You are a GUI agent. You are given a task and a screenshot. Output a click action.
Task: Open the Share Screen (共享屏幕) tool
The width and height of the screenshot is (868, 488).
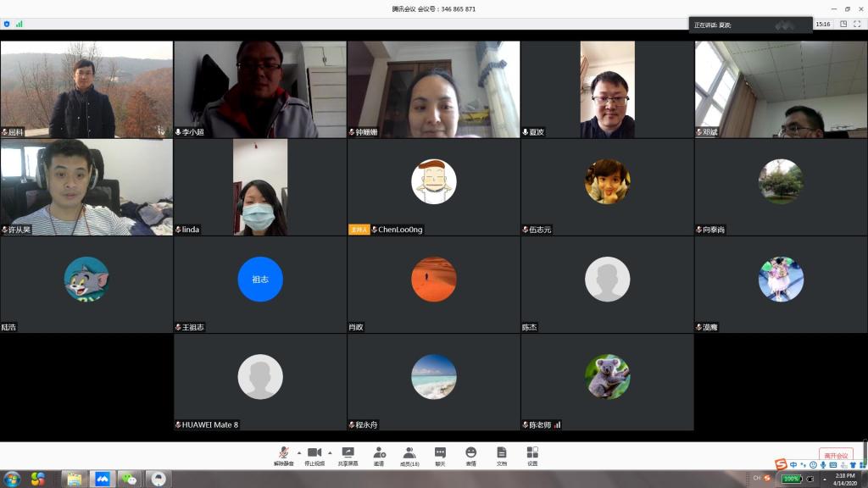348,455
